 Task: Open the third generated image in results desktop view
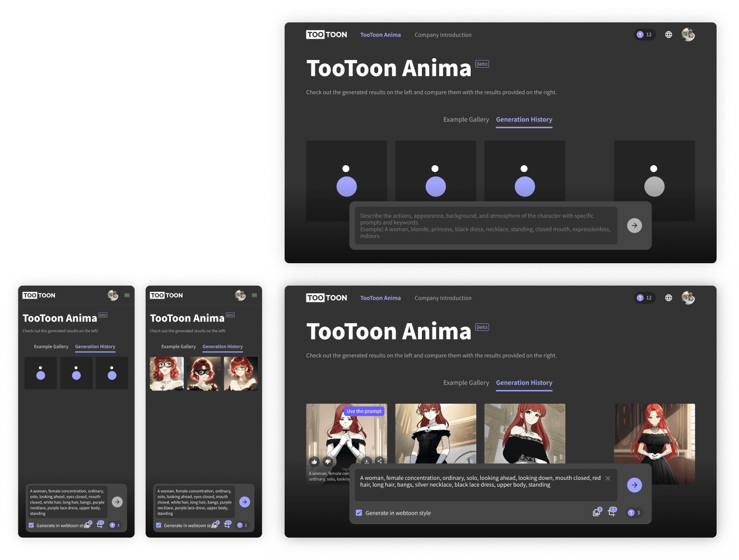(525, 433)
